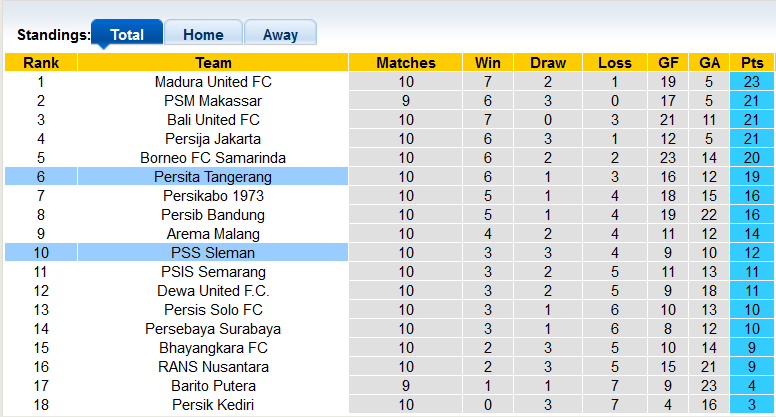Click Bali United FC in standings
The height and width of the screenshot is (417, 776).
[213, 120]
